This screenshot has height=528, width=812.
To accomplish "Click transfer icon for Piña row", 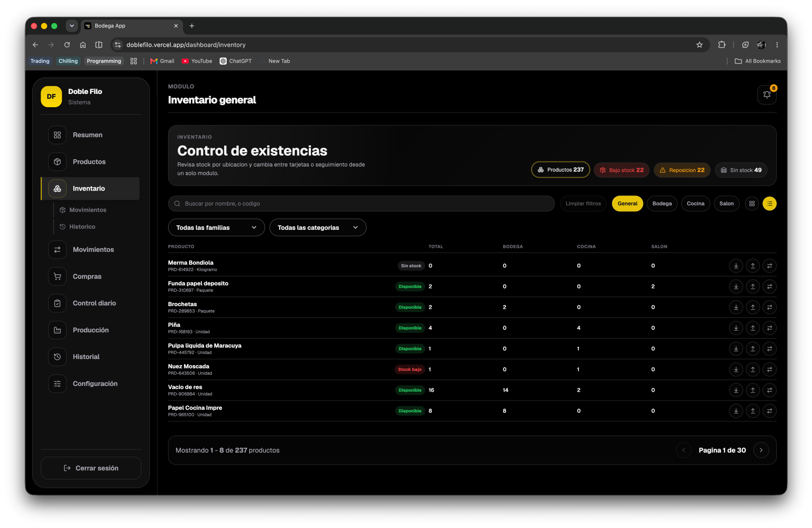I will click(x=770, y=328).
